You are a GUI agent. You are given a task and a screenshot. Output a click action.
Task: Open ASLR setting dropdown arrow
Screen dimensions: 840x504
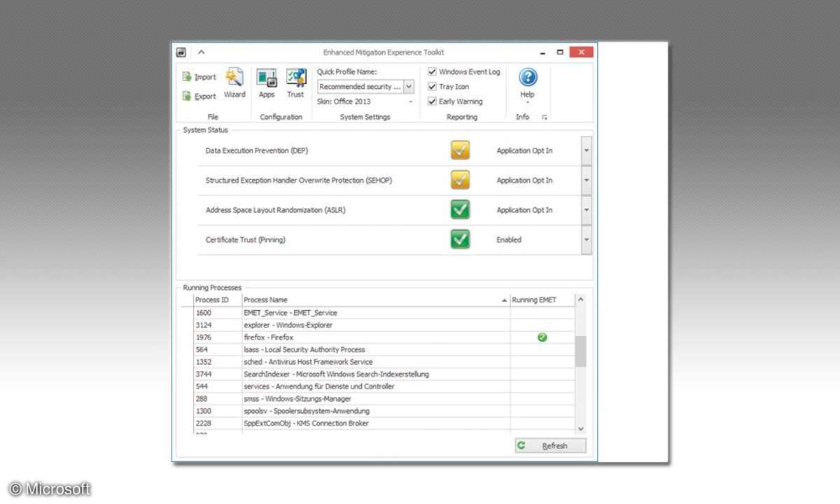tap(587, 210)
